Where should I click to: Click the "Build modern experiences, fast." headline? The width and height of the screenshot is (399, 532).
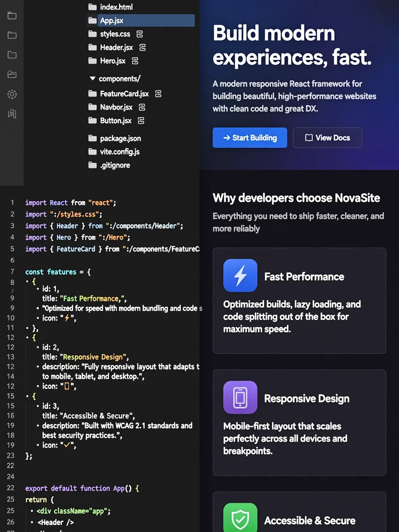click(292, 45)
